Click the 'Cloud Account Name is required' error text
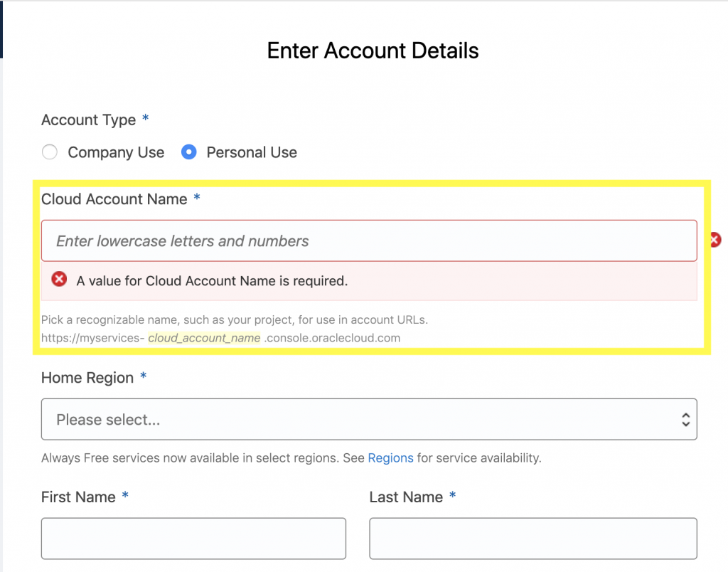728x572 pixels. (212, 281)
